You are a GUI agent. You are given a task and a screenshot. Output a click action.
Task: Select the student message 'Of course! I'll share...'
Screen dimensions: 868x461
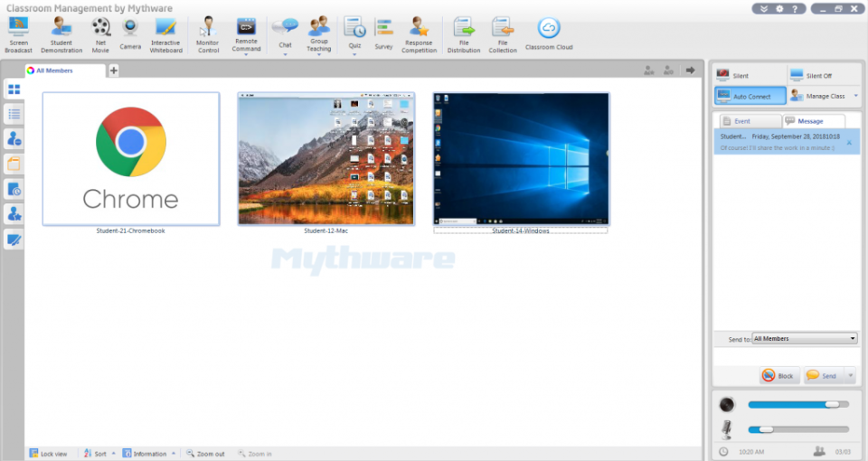(786, 142)
